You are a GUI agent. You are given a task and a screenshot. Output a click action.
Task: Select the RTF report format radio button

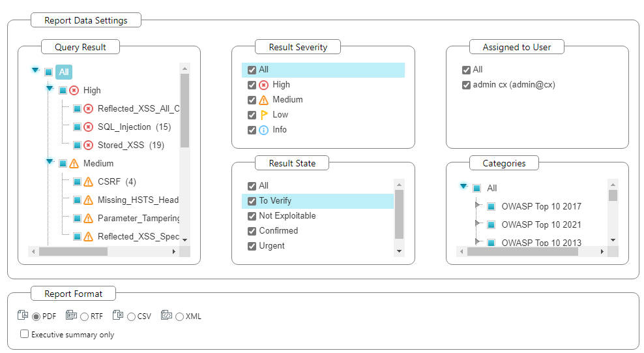pos(85,316)
